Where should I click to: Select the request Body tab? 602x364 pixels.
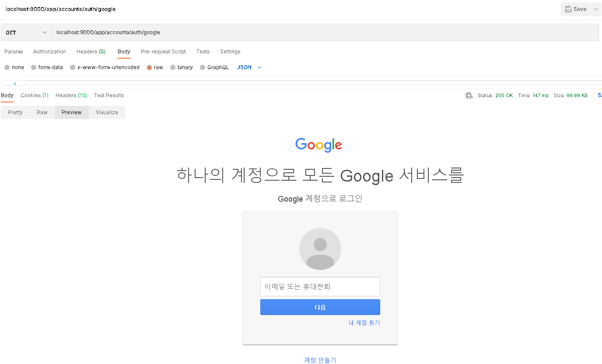tap(124, 52)
